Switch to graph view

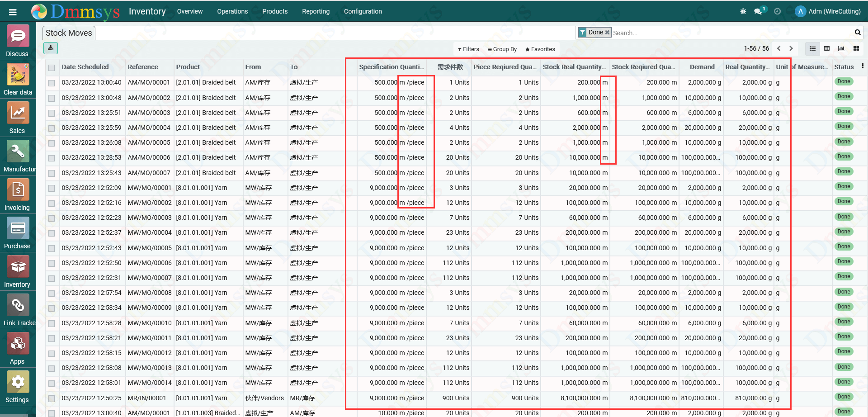coord(841,48)
